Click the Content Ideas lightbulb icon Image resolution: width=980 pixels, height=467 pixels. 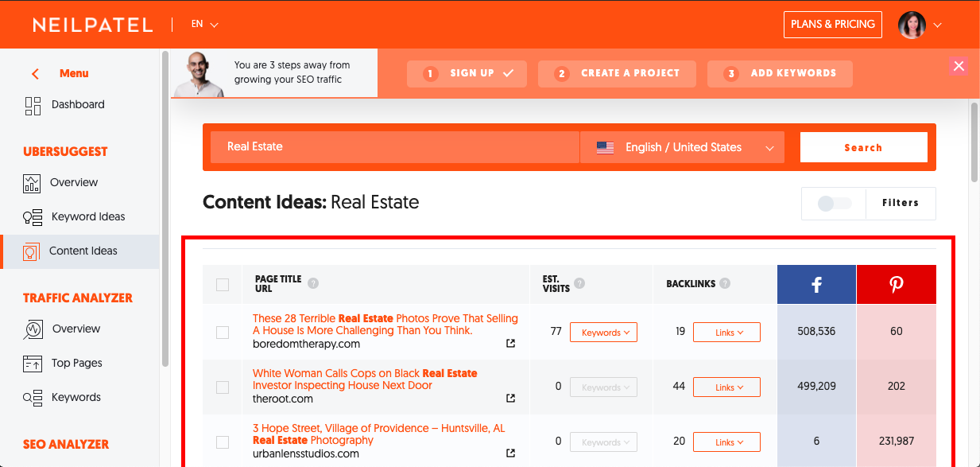(31, 251)
